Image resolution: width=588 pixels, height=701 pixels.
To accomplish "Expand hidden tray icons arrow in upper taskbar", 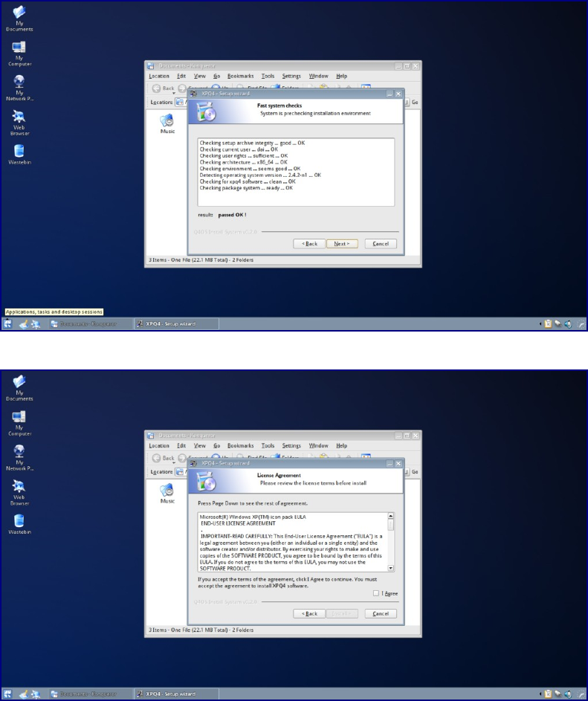I will (540, 323).
